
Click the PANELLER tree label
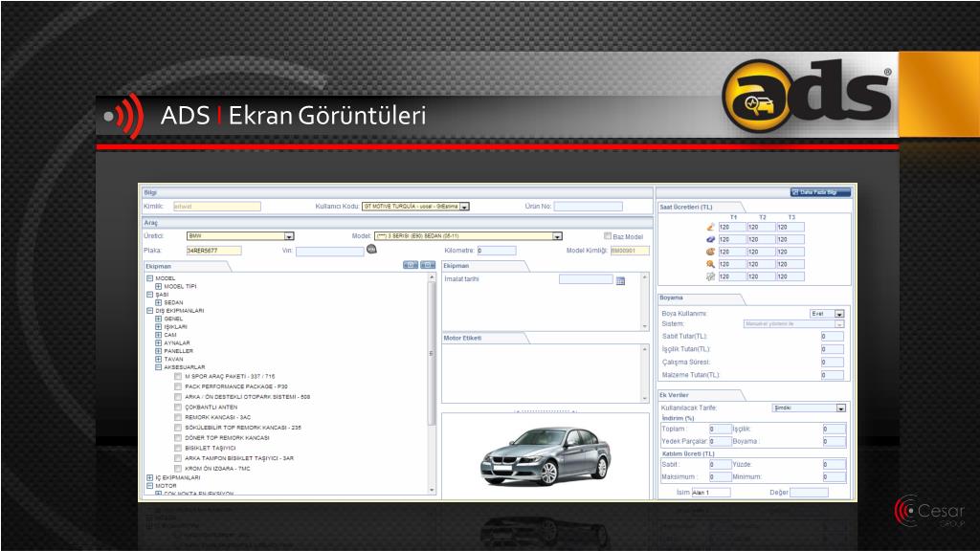pyautogui.click(x=179, y=351)
